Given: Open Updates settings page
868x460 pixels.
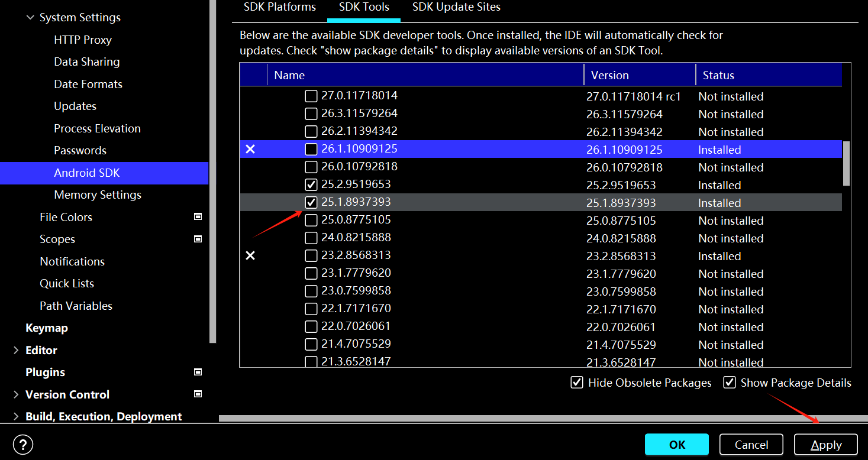Looking at the screenshot, I should pyautogui.click(x=75, y=106).
